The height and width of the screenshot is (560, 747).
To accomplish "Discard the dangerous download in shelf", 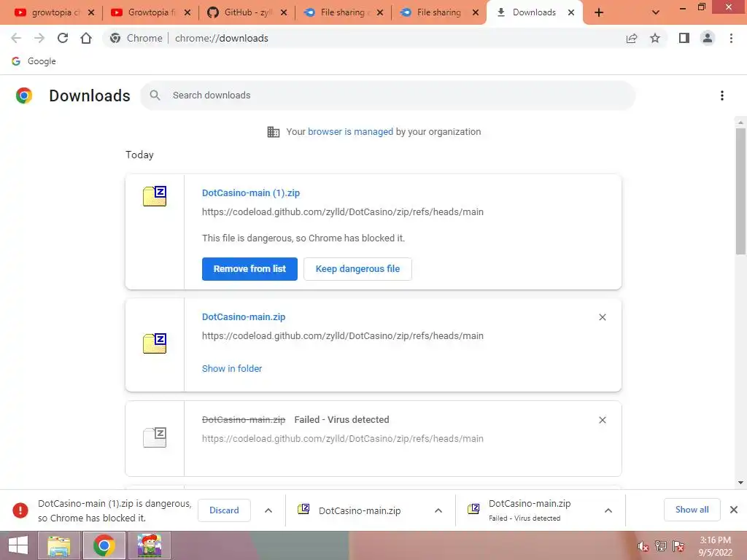I will click(x=224, y=510).
